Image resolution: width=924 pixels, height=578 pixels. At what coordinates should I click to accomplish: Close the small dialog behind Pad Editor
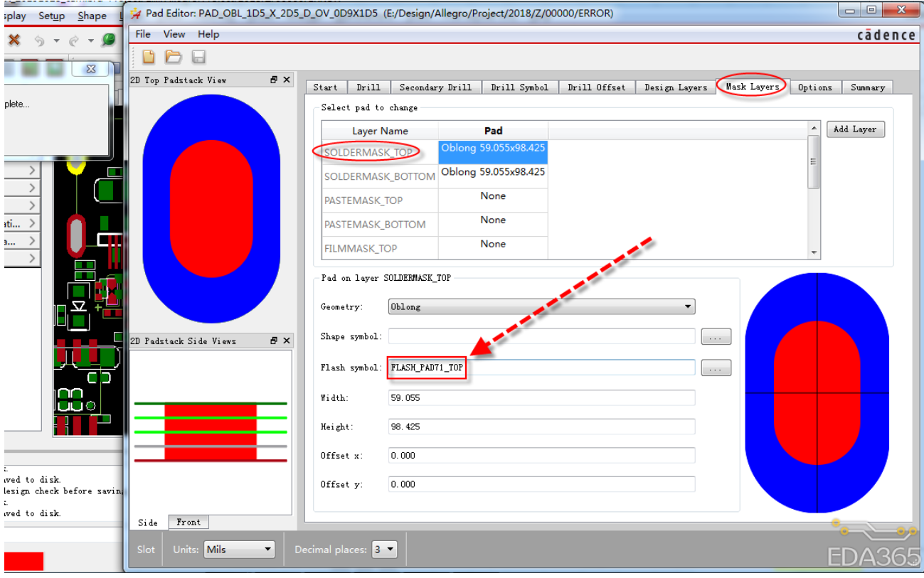click(x=91, y=69)
